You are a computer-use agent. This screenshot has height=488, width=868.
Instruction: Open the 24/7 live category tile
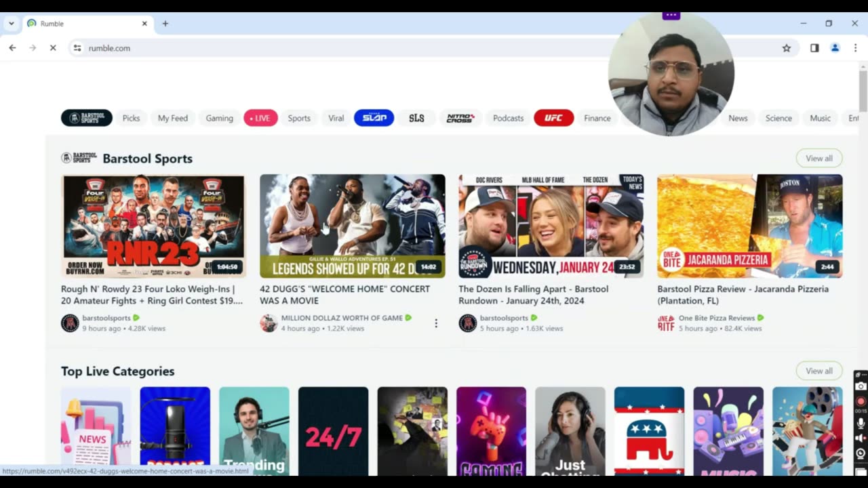coord(333,431)
